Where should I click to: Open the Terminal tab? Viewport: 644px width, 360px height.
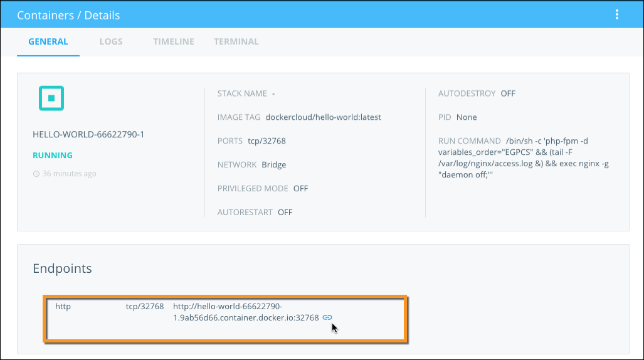point(236,42)
